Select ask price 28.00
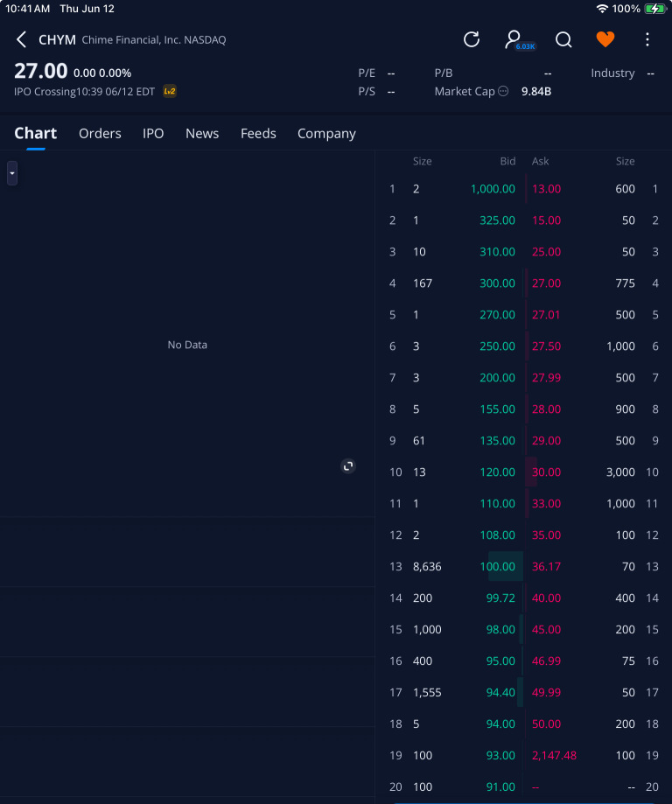 (x=546, y=409)
